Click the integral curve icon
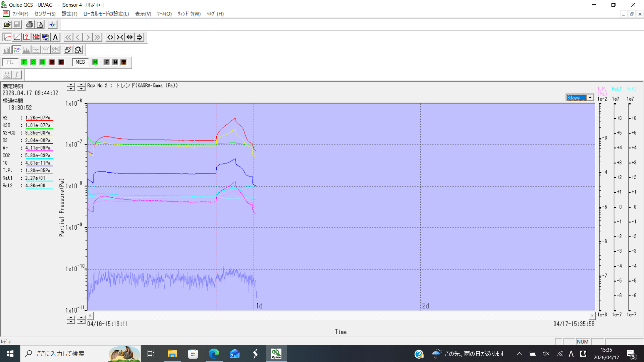Screen dimensions: 644x362 pos(17,75)
